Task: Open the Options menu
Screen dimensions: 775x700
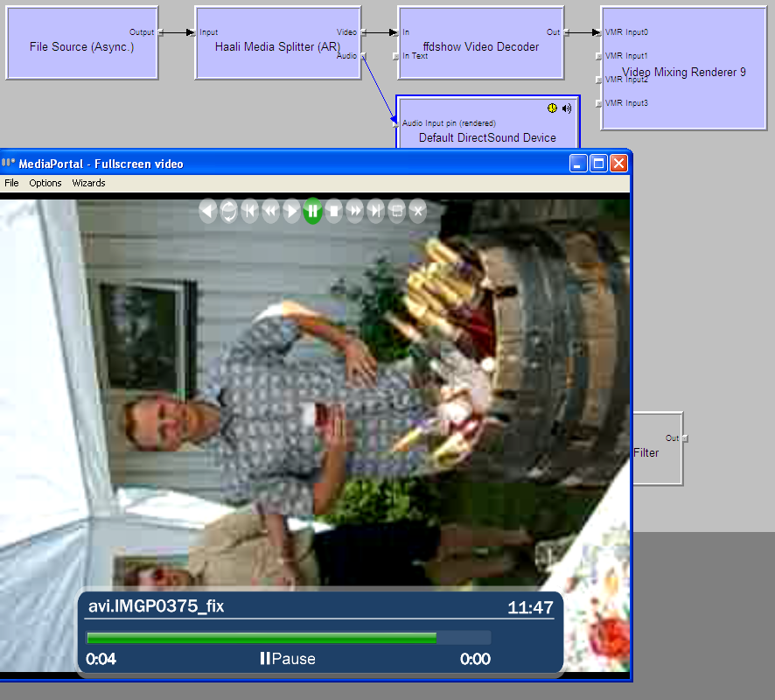Action: point(45,183)
